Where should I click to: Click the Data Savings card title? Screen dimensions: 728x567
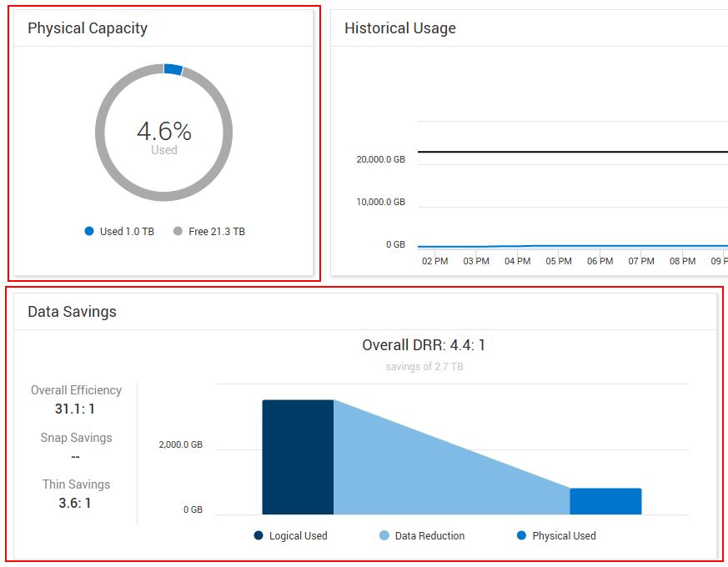pyautogui.click(x=72, y=312)
